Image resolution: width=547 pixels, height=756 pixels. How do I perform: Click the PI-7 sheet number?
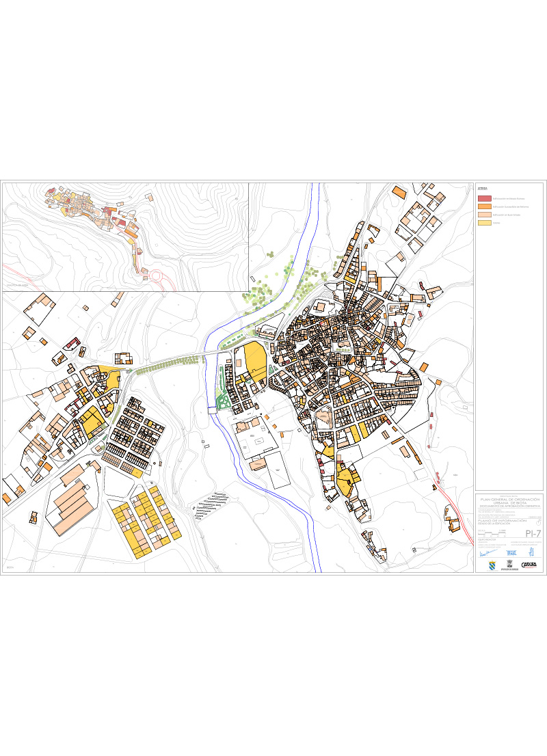coord(532,533)
